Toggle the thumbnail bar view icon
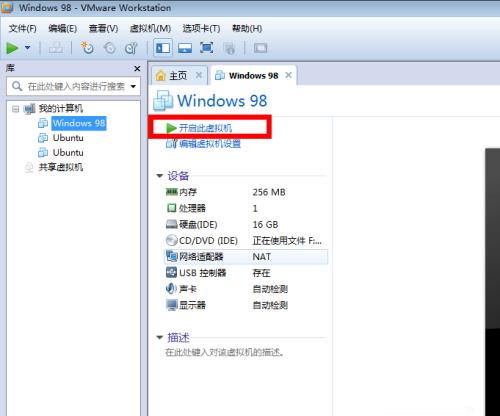 [x=185, y=48]
